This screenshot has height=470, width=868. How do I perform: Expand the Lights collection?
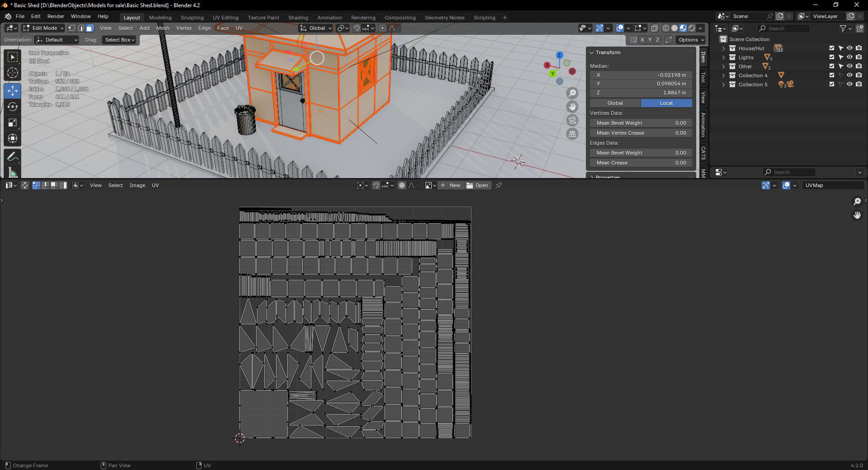(724, 57)
